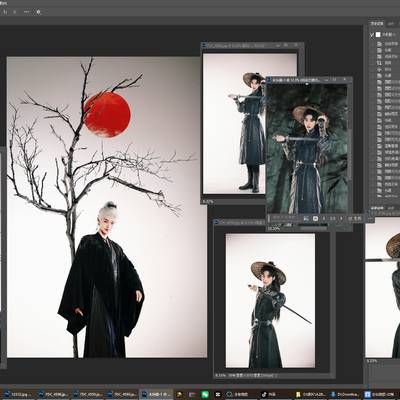
Task: Open bottom-left tab of right panel group
Action: (377, 208)
